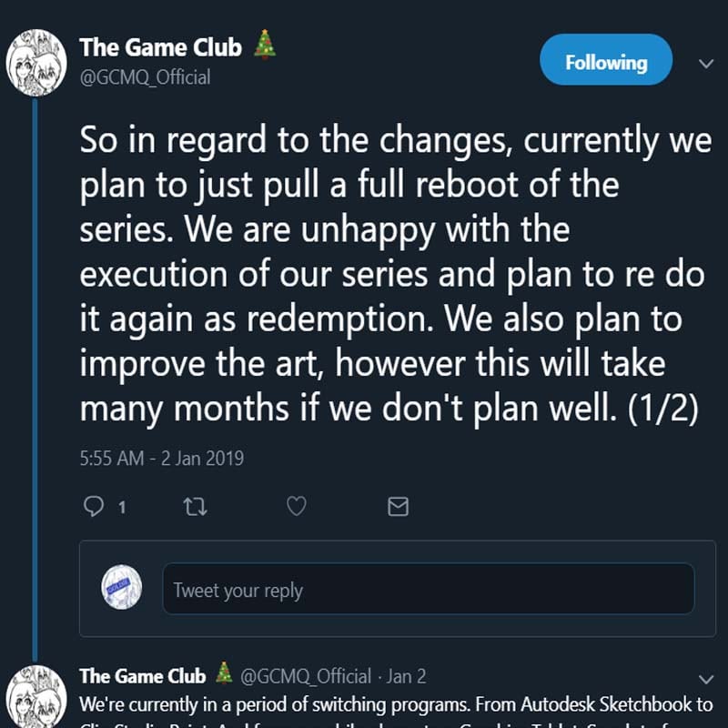Click the reply speech bubble icon
This screenshot has width=728, height=728.
pyautogui.click(x=94, y=507)
